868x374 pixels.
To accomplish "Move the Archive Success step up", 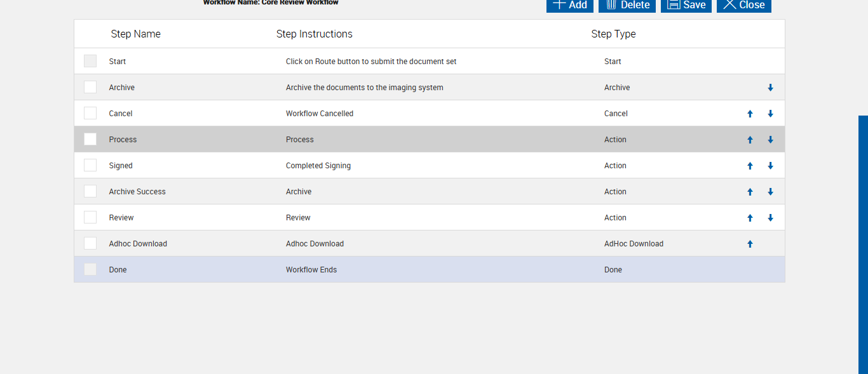I will [x=750, y=192].
